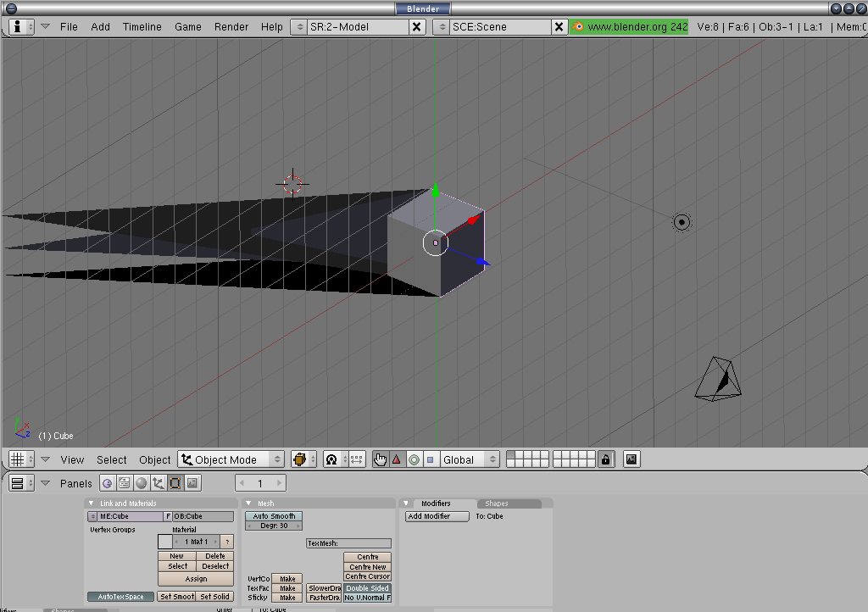Open the Object Mode dropdown
Viewport: 868px width, 612px height.
pyautogui.click(x=231, y=459)
